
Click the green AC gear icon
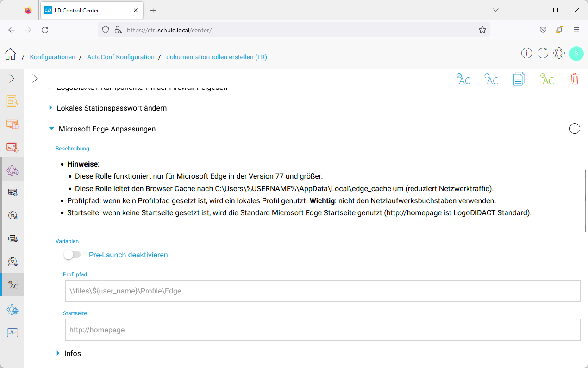(x=547, y=79)
